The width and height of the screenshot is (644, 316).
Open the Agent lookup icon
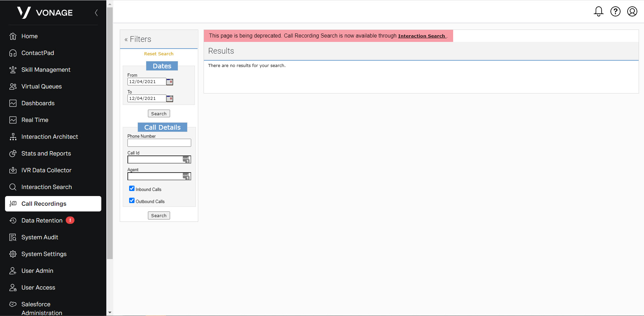click(186, 176)
